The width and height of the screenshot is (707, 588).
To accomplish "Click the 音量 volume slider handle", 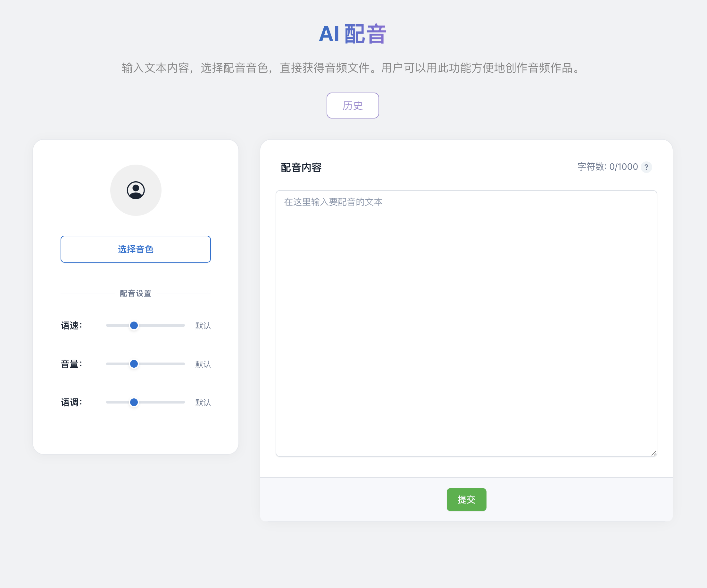I will pyautogui.click(x=134, y=363).
